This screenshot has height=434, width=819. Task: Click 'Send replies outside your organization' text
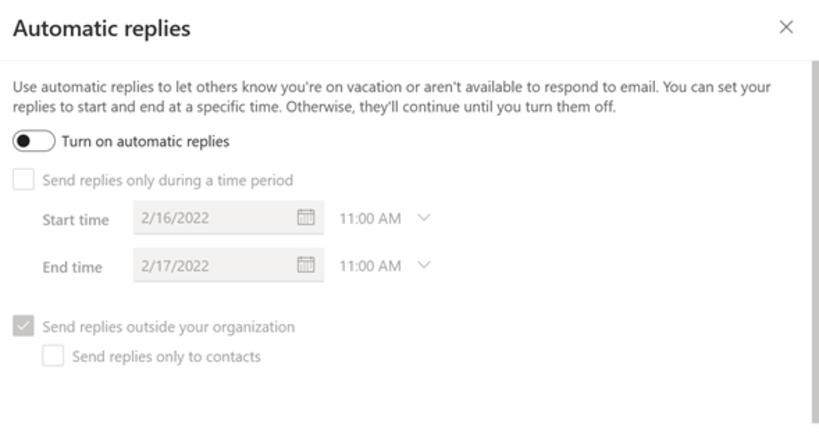pyautogui.click(x=168, y=327)
